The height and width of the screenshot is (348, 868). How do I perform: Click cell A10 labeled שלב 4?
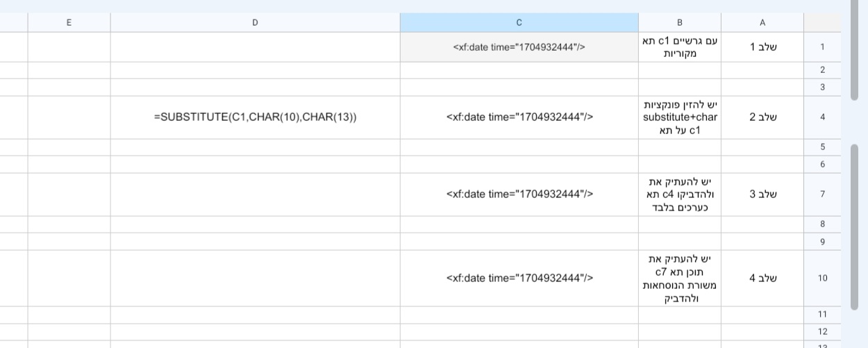point(762,279)
